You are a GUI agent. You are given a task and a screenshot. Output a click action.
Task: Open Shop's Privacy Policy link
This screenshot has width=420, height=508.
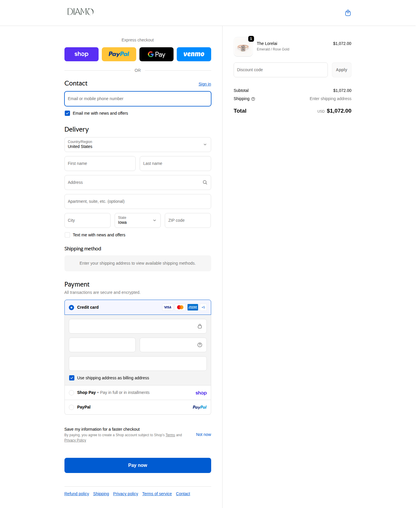tap(75, 440)
